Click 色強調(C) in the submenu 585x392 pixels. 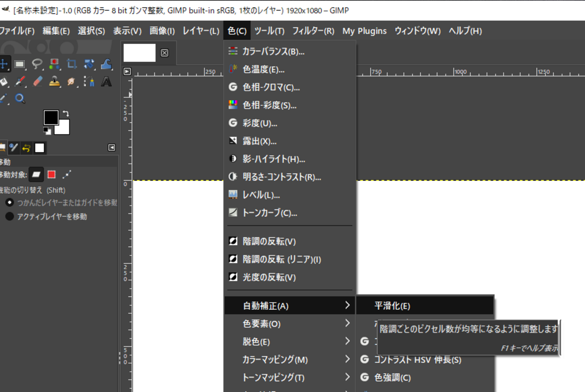(x=392, y=378)
